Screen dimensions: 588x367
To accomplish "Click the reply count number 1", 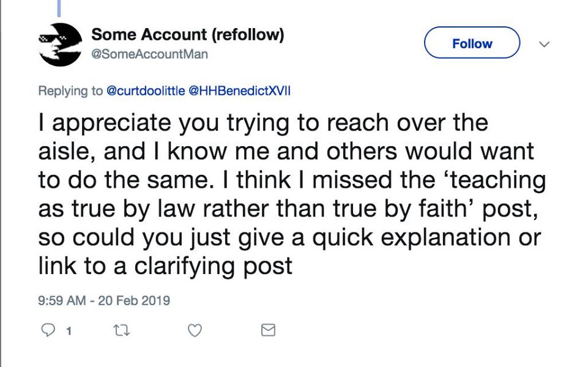I will [69, 331].
